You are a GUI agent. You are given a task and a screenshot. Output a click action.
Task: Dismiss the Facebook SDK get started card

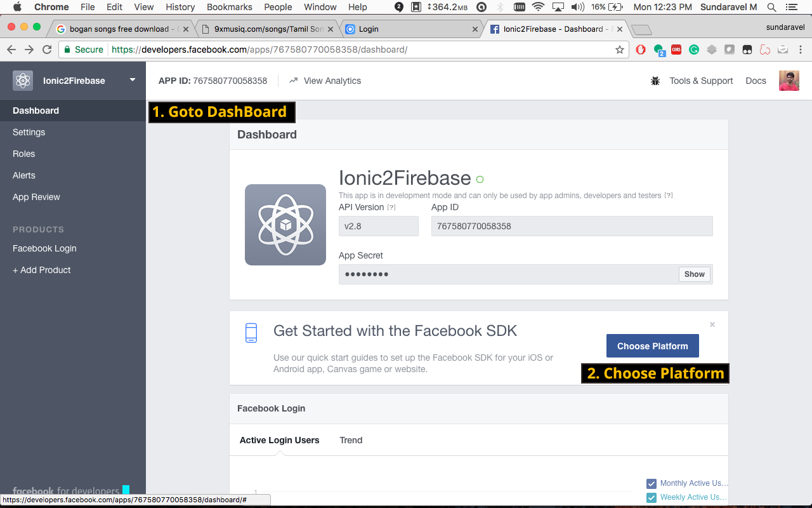tap(712, 324)
